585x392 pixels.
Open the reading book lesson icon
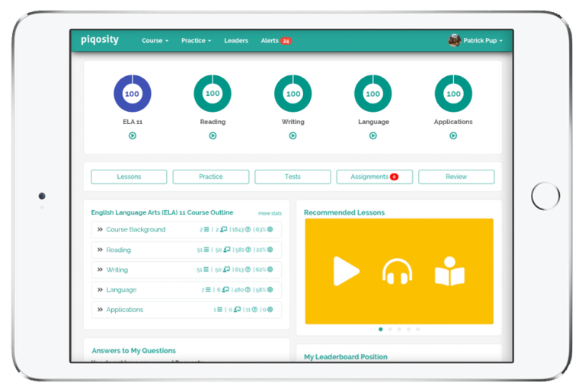(x=449, y=272)
